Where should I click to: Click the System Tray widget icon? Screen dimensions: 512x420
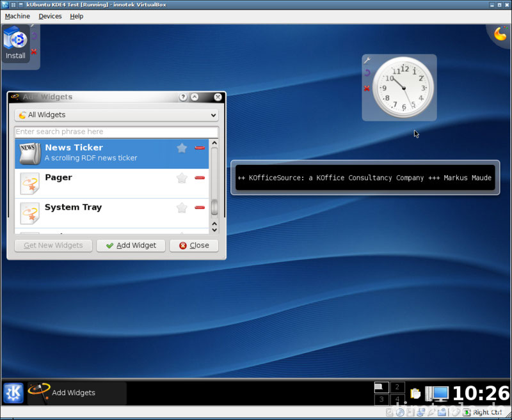pos(29,214)
